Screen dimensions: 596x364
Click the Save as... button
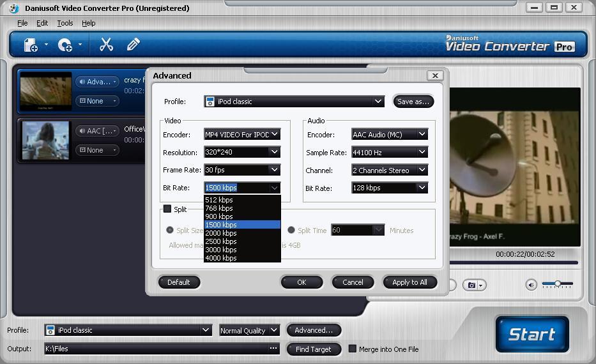tap(413, 102)
